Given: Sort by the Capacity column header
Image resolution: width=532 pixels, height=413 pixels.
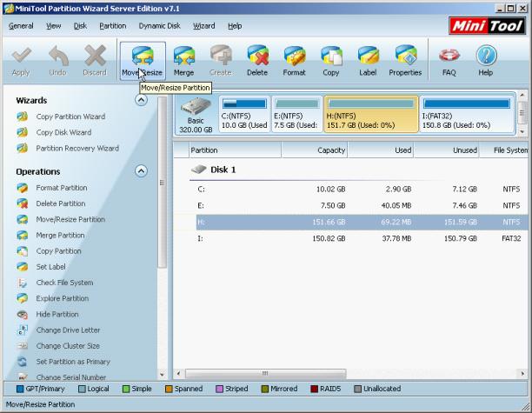Looking at the screenshot, I should [x=314, y=150].
